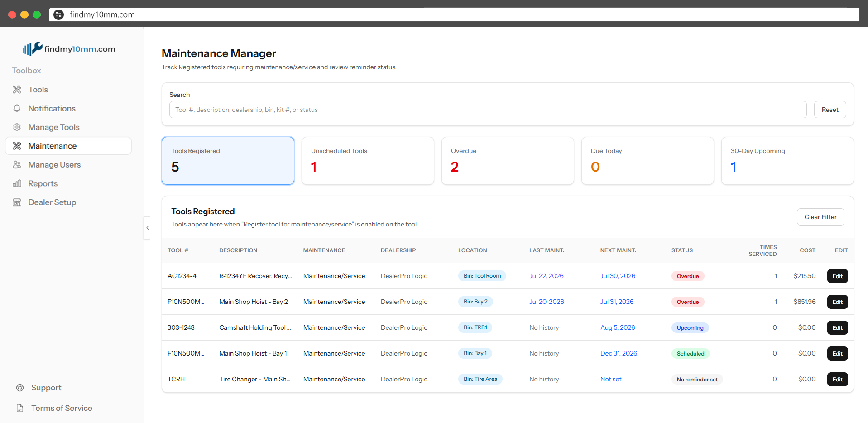Screen dimensions: 868x423
Task: Click next maintenance date Jul 30, 2026
Action: point(618,276)
